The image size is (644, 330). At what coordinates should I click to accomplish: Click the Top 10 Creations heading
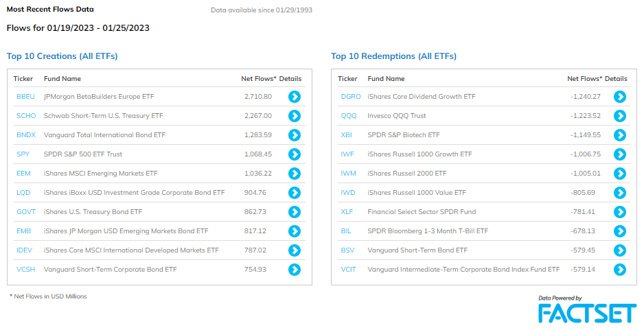(x=62, y=56)
